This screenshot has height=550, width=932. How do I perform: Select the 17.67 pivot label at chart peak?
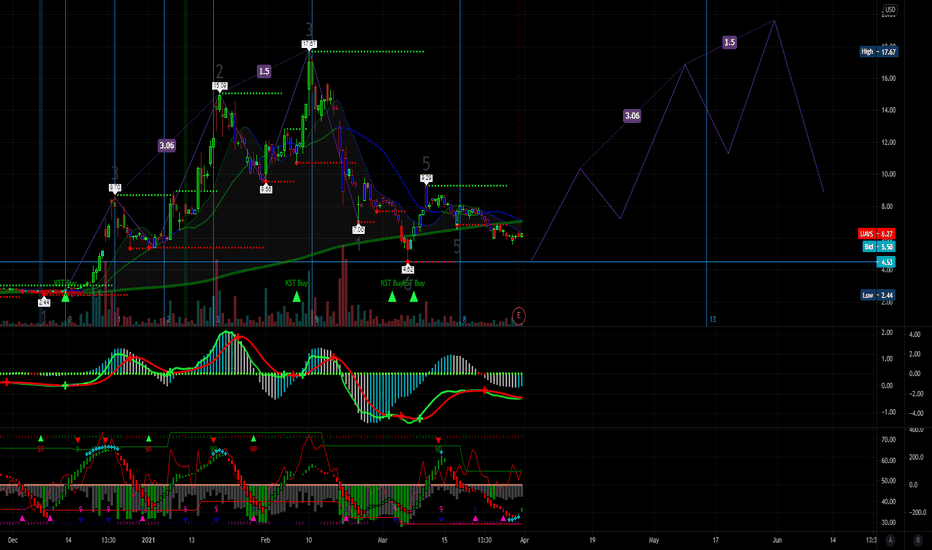[x=309, y=44]
